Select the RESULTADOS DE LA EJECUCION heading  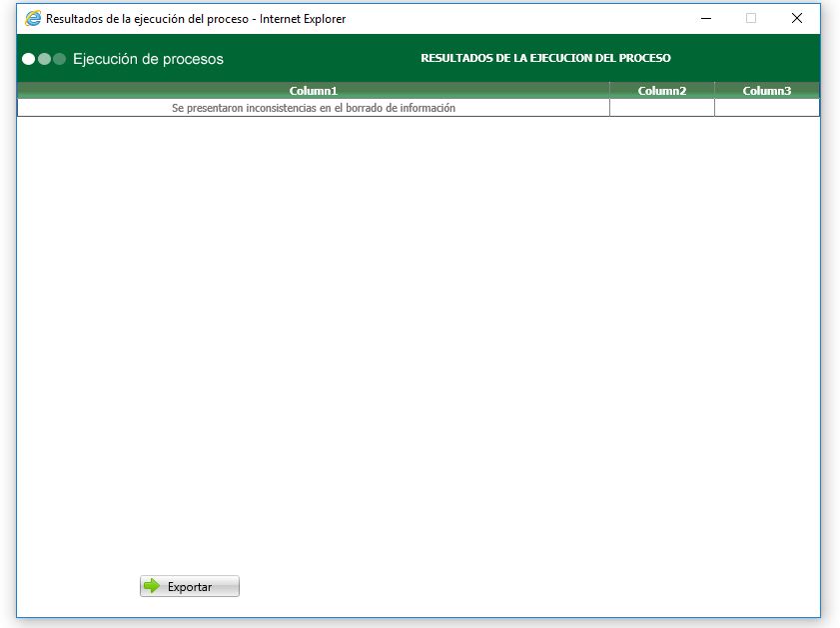[x=547, y=59]
